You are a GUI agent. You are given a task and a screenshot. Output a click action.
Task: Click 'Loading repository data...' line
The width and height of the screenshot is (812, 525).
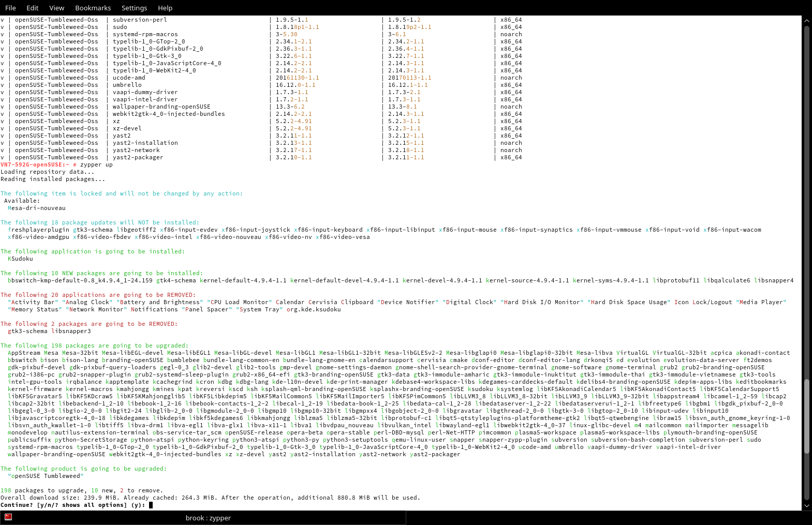click(48, 172)
